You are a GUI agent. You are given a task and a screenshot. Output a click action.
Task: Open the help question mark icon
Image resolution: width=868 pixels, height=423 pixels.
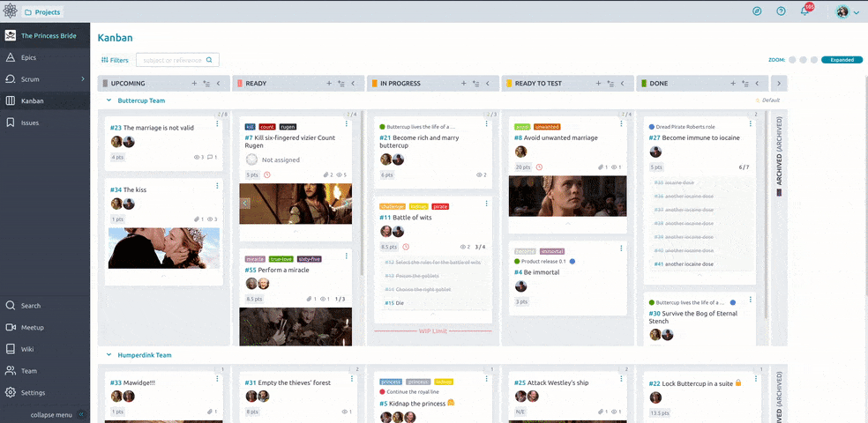pos(781,11)
